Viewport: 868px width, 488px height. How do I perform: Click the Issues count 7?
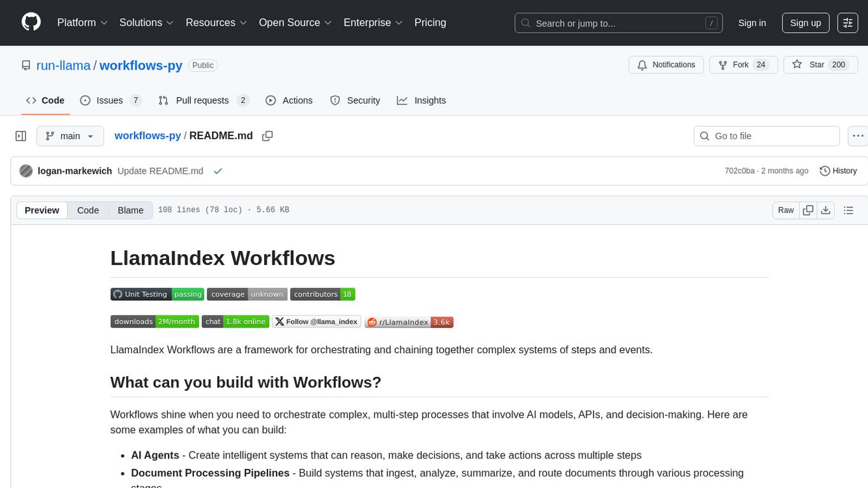click(x=135, y=100)
